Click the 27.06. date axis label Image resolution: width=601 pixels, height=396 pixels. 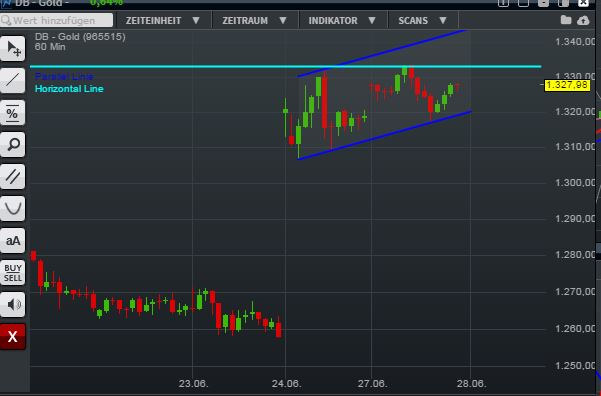pos(372,383)
